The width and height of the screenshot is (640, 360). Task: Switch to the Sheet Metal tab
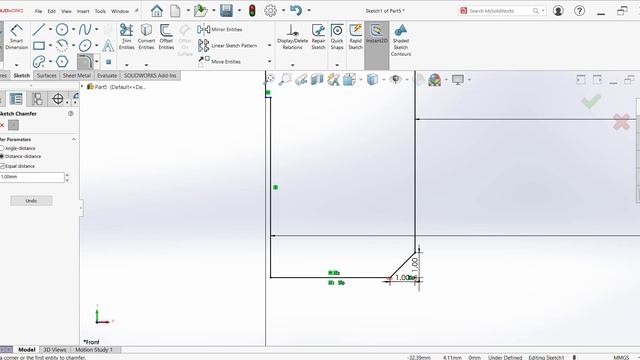tap(76, 76)
